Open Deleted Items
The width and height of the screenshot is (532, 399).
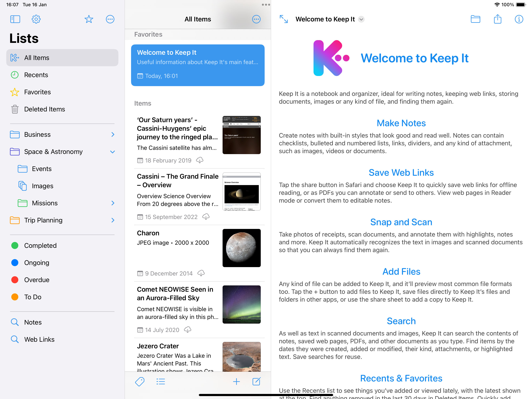(x=62, y=109)
